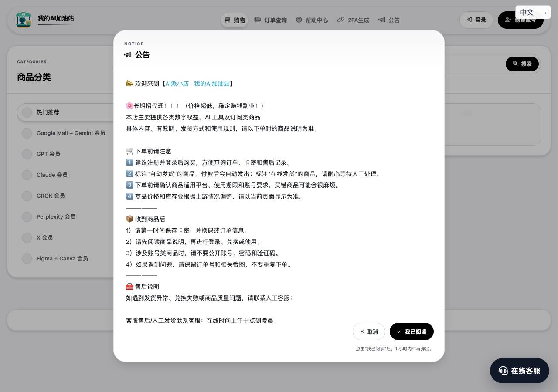Open the 中文 language dropdown

tap(533, 12)
